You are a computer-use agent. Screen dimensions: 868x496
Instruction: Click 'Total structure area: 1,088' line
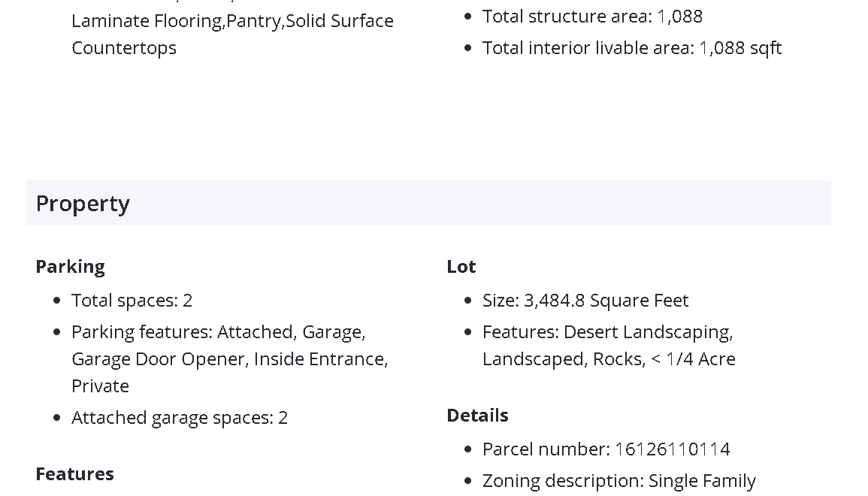point(592,17)
